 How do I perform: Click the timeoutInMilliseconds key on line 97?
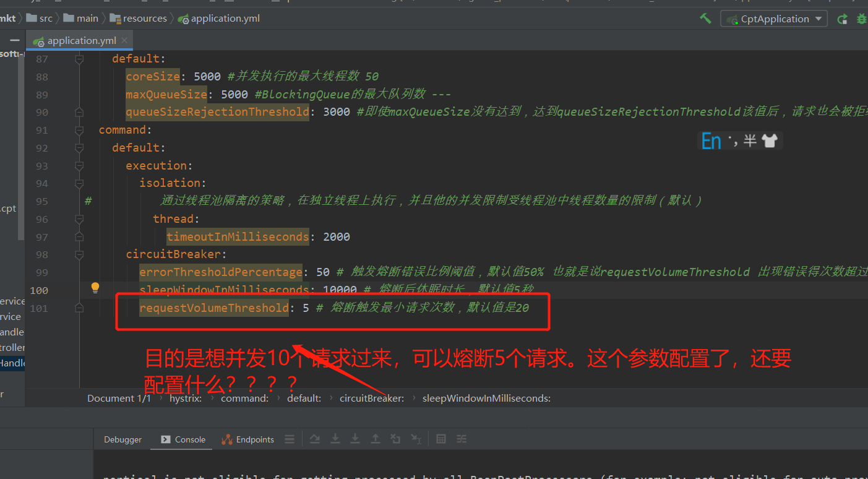coord(238,236)
